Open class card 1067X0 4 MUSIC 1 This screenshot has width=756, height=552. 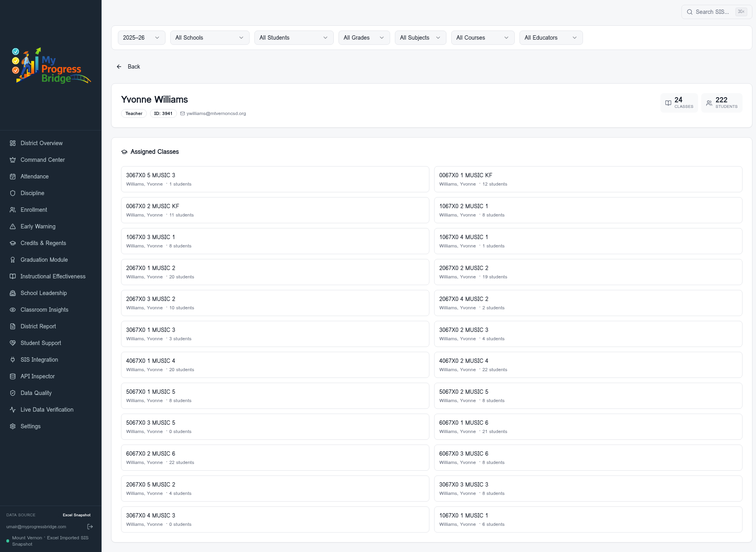[588, 241]
